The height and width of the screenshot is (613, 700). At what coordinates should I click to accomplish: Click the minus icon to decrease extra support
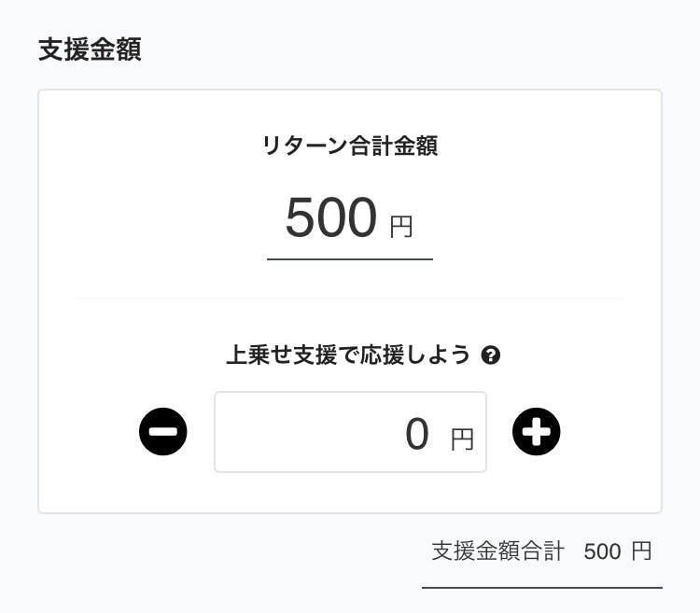click(163, 432)
